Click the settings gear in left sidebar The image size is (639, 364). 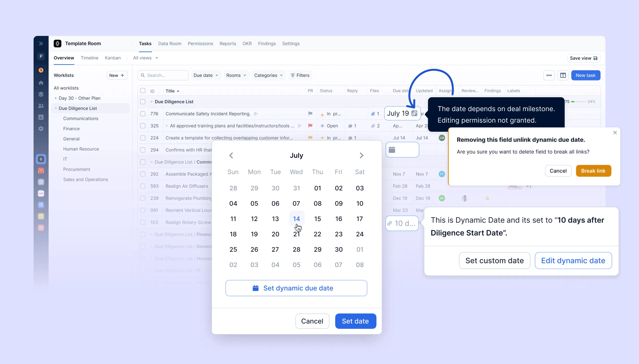tap(41, 129)
